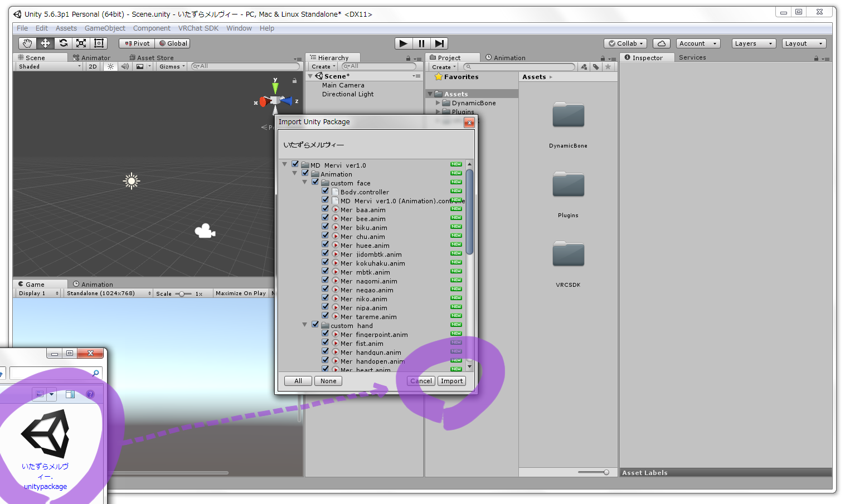Viewport: 845px width, 504px height.
Task: Click Project search by label icon
Action: (x=596, y=67)
